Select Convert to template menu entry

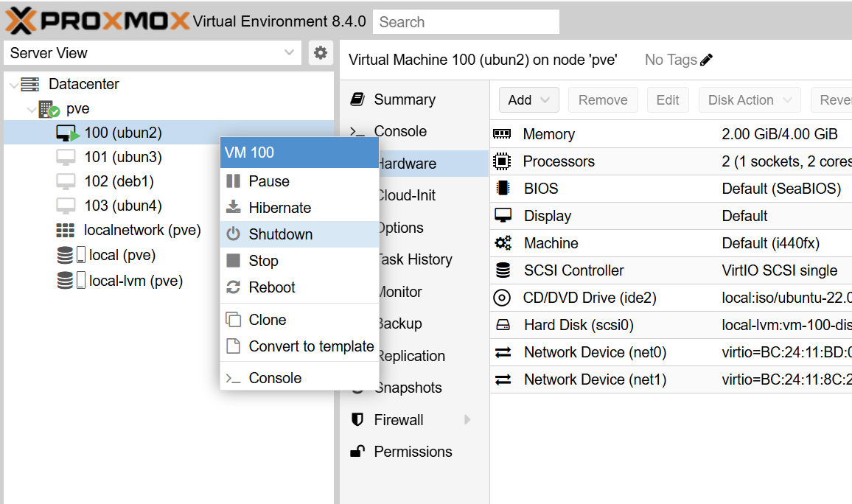[x=311, y=346]
